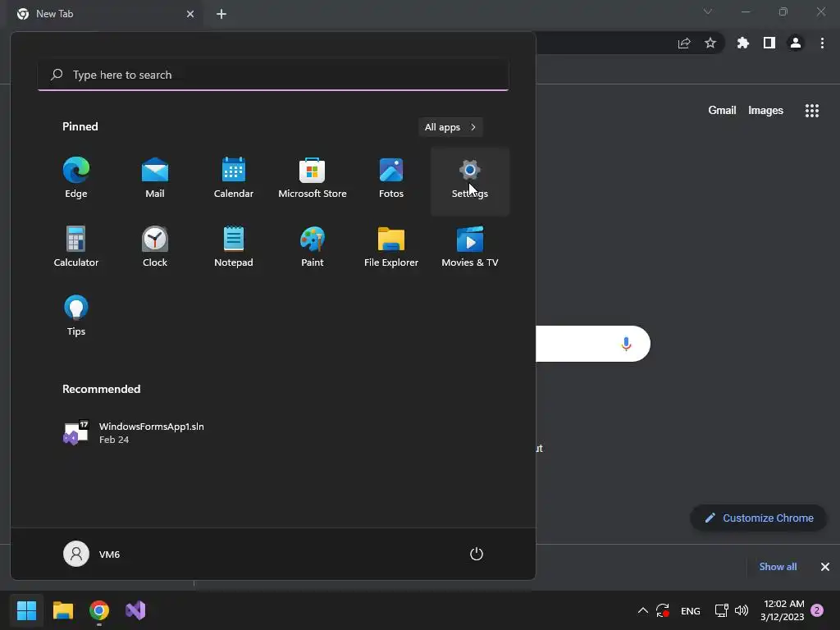
Task: Open Images link on Google page
Action: coord(765,111)
